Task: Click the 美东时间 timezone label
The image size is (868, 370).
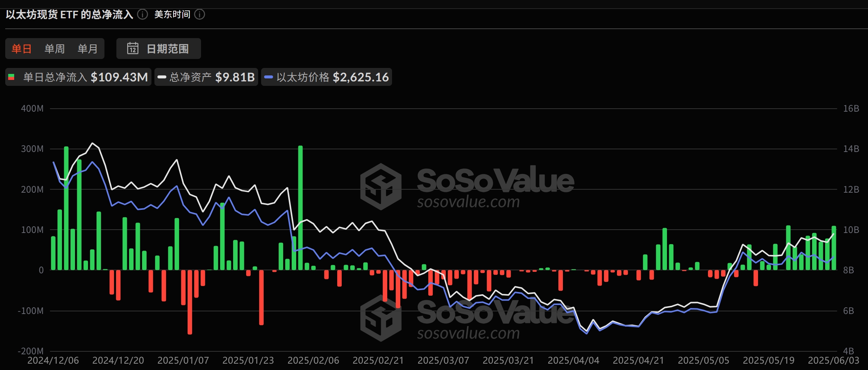Action: point(172,15)
